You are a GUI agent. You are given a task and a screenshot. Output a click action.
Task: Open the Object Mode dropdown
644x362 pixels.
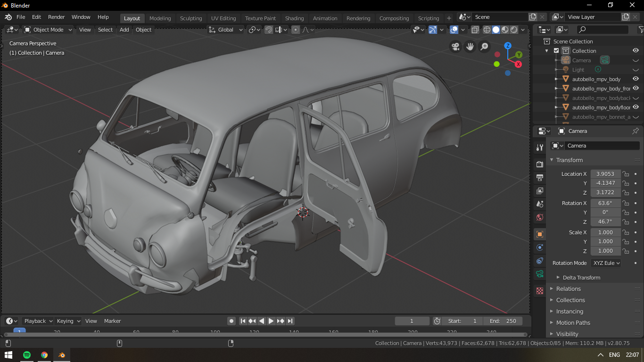pos(48,30)
